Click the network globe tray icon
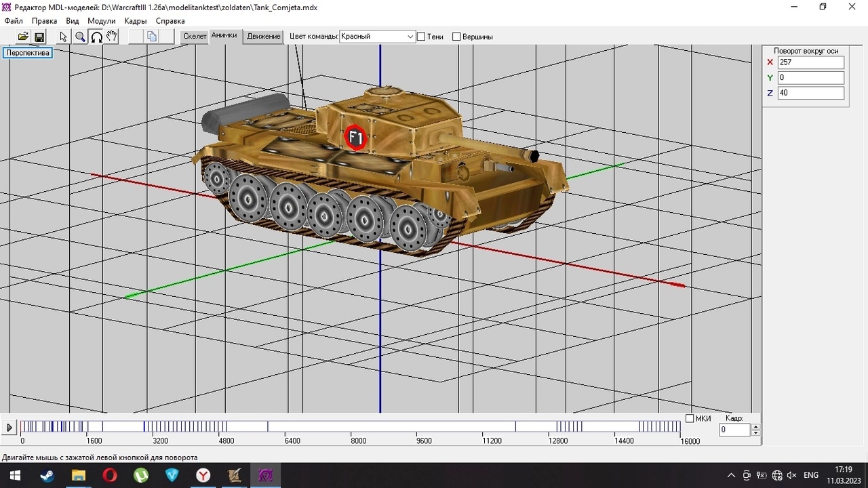 coord(777,475)
